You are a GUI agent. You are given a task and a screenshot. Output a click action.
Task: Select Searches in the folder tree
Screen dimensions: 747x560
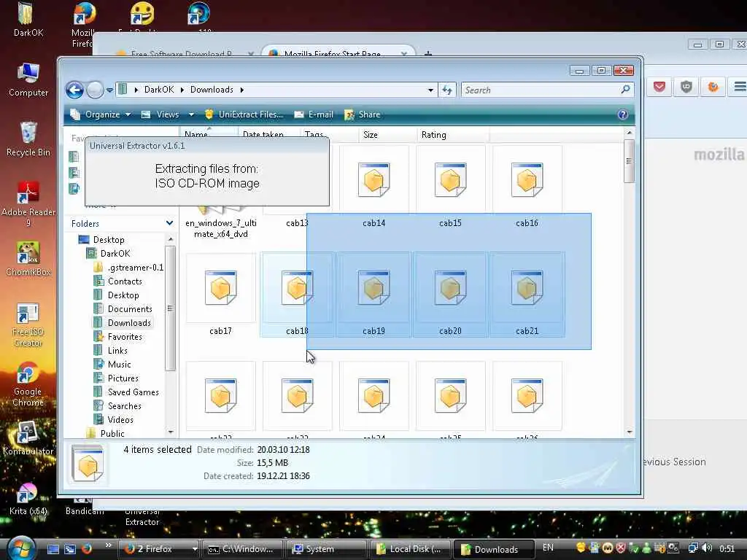point(124,405)
